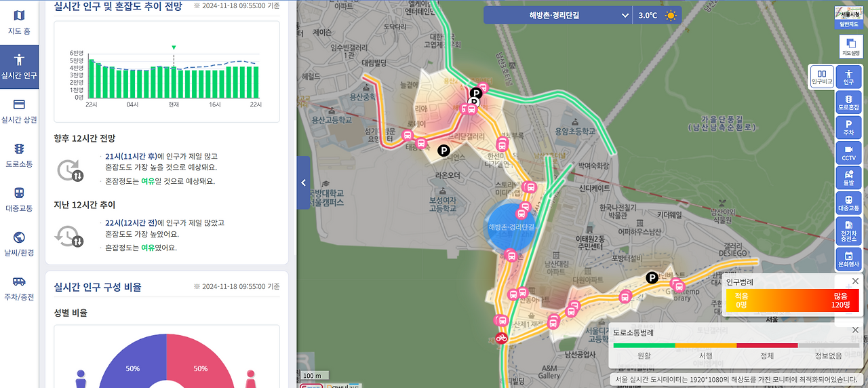Collapse the side panel with the left arrow tab
This screenshot has width=868, height=388.
click(x=303, y=182)
